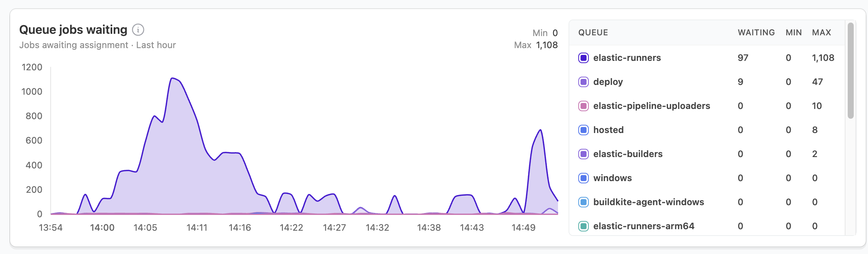
Task: Hide the windows queue series
Action: [583, 178]
